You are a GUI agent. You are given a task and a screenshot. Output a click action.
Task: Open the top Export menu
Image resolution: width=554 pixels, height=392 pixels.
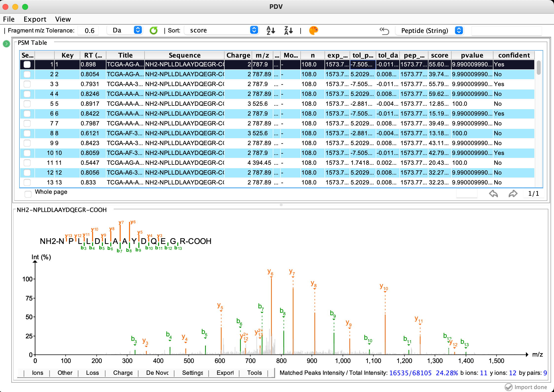tap(35, 19)
